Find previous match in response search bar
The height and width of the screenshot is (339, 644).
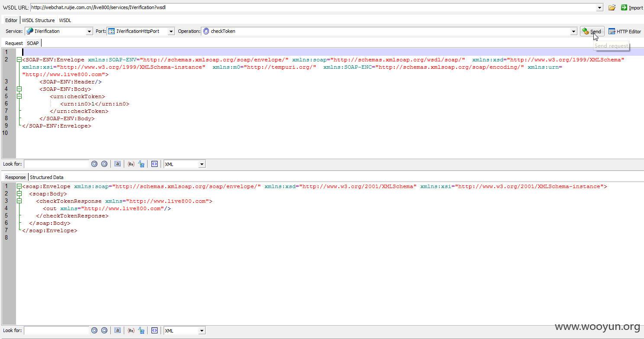(x=104, y=330)
